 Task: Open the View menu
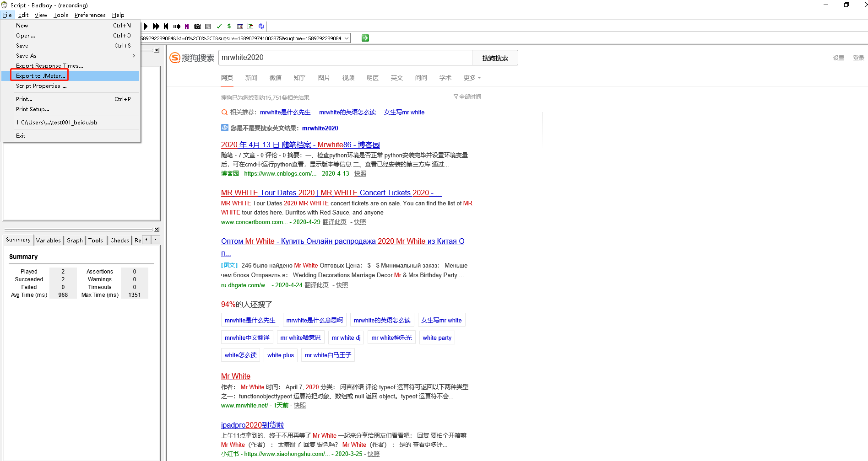(41, 15)
